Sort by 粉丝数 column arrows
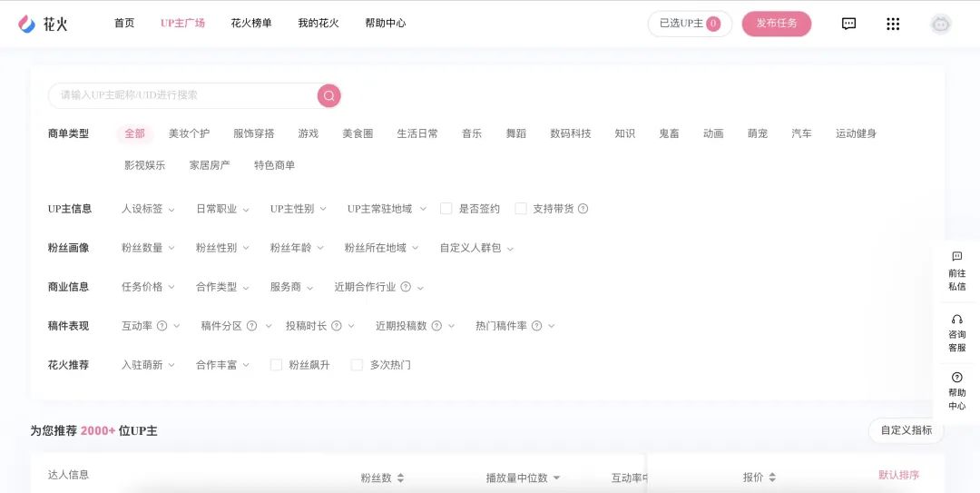 click(401, 478)
